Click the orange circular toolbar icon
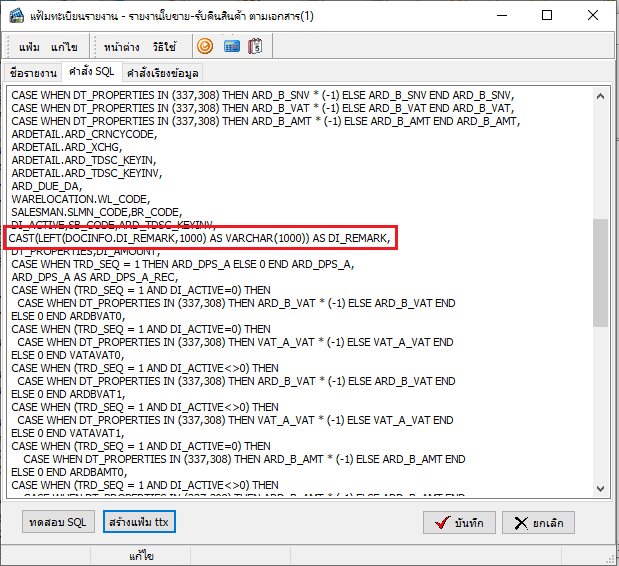619x566 pixels. pyautogui.click(x=204, y=46)
